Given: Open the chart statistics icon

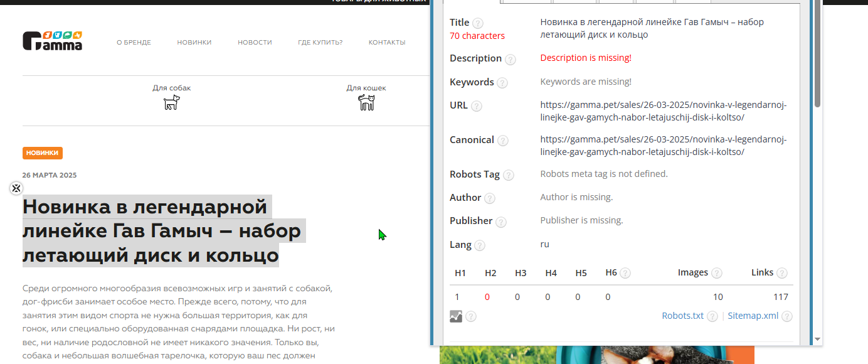Looking at the screenshot, I should (456, 316).
